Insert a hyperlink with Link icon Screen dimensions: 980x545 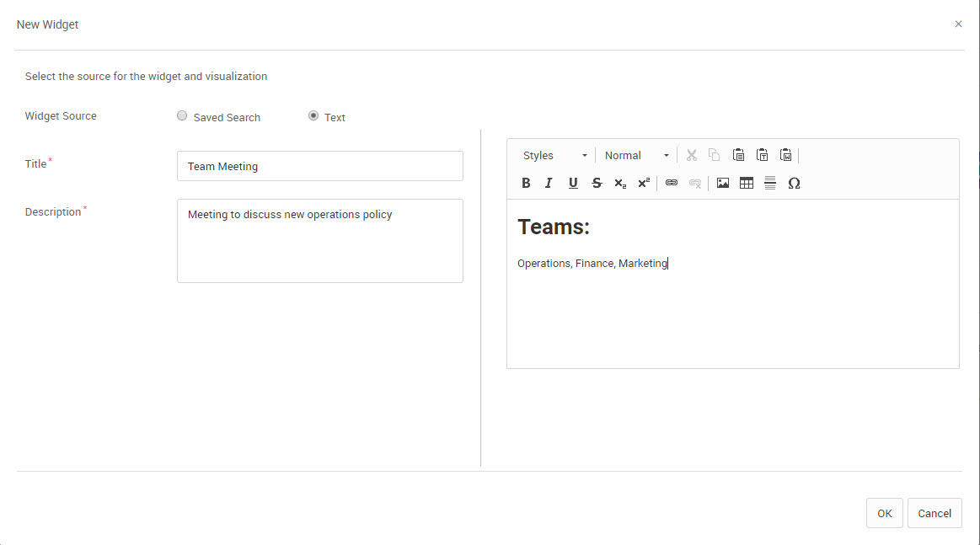tap(672, 183)
